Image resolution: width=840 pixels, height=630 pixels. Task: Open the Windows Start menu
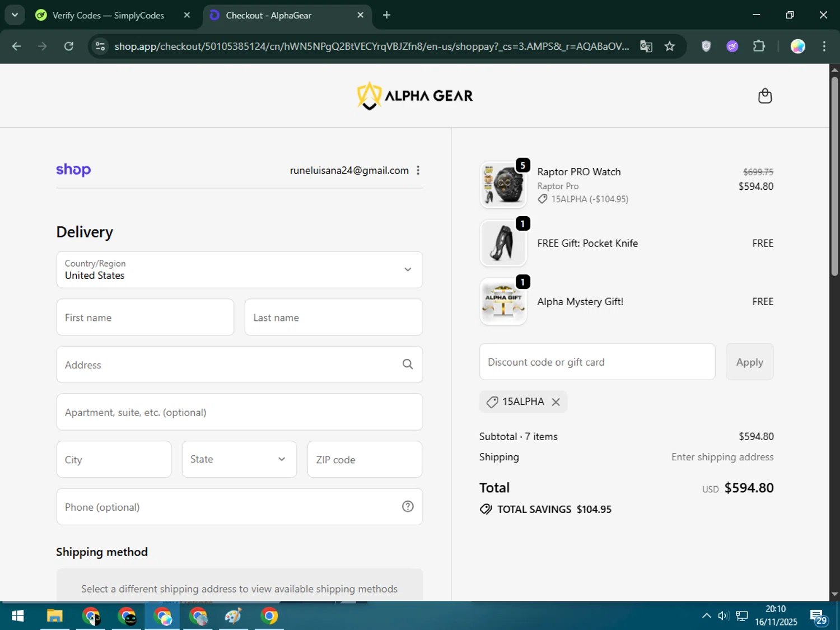pos(17,617)
